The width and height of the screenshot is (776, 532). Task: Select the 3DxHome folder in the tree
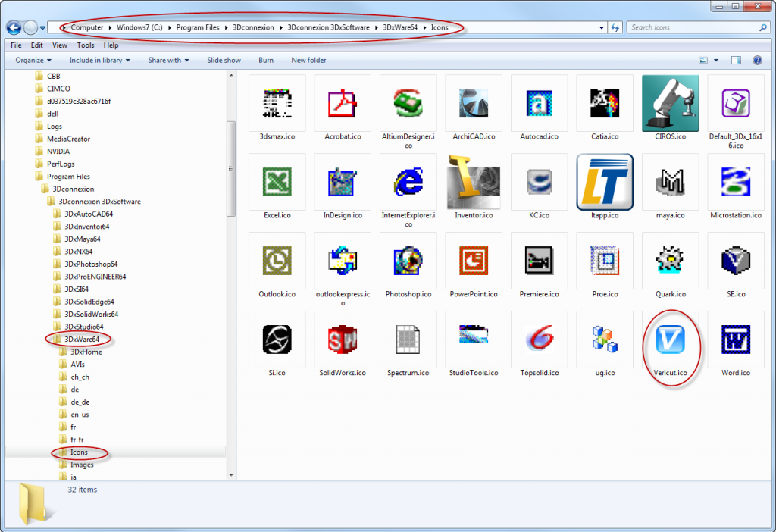tap(86, 352)
